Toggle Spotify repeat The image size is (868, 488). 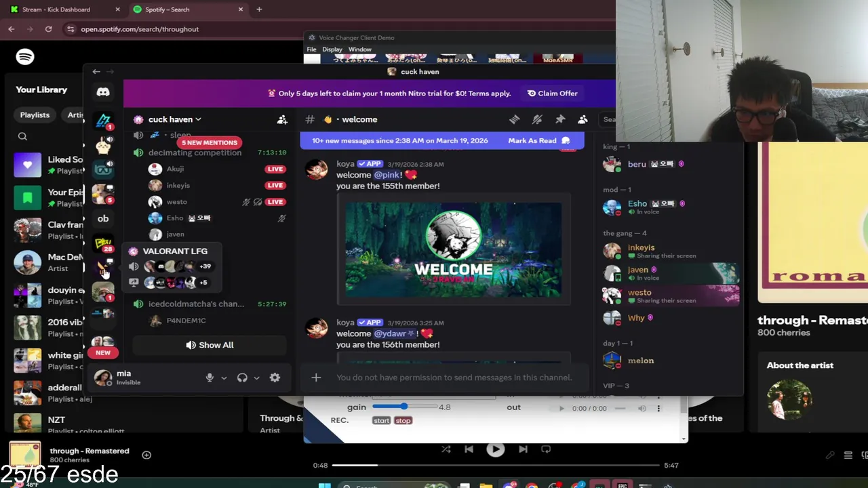point(545,449)
